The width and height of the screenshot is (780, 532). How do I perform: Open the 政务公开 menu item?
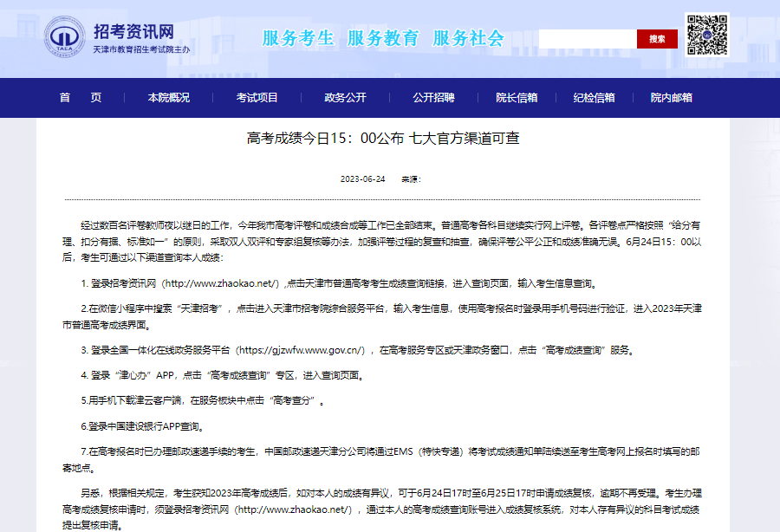[x=345, y=97]
